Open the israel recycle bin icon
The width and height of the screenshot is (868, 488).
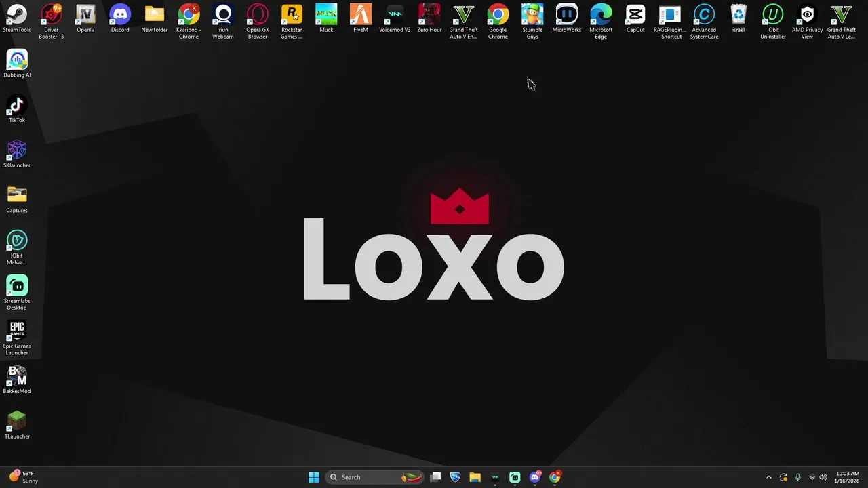(738, 19)
